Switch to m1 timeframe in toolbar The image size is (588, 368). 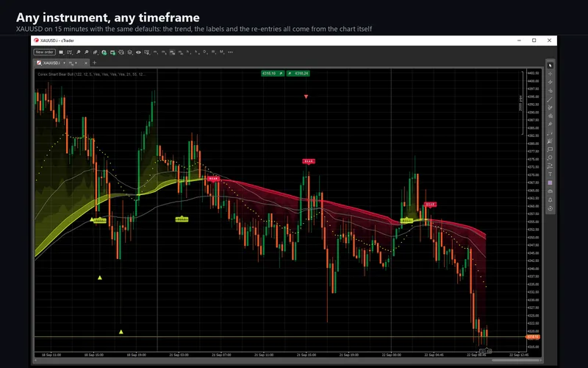click(155, 52)
